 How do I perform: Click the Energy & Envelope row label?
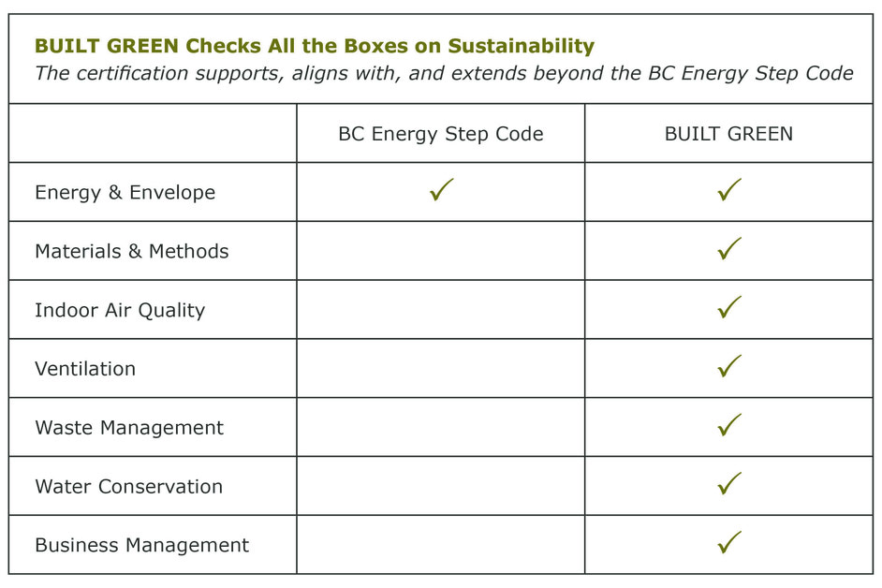tap(125, 193)
